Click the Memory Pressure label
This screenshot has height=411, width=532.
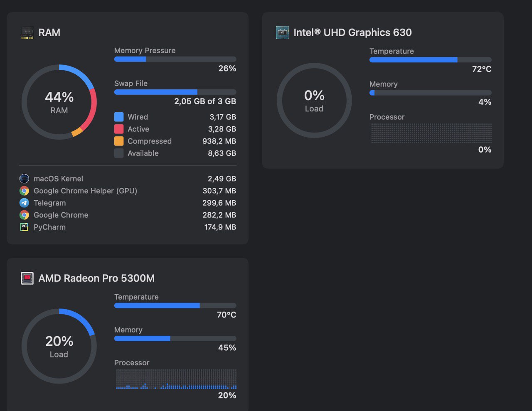coord(145,50)
